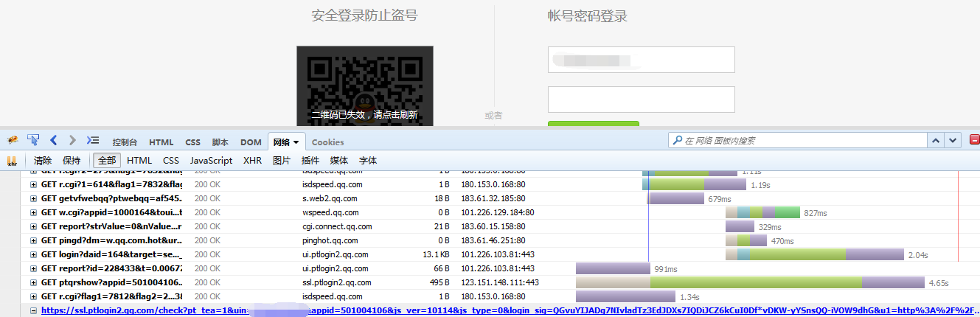Click the 4.65s ptqrshow timeline bar
Viewport: 980px width, 317px height.
tap(750, 282)
